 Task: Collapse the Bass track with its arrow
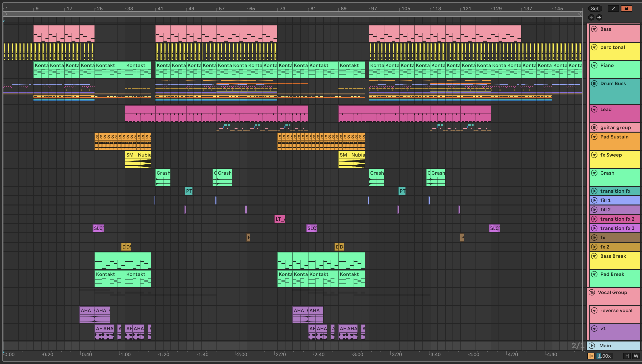(594, 29)
